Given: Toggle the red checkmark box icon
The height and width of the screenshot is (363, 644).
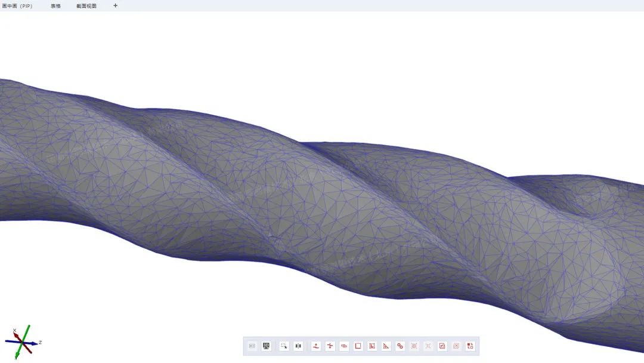Looking at the screenshot, I should [442, 346].
